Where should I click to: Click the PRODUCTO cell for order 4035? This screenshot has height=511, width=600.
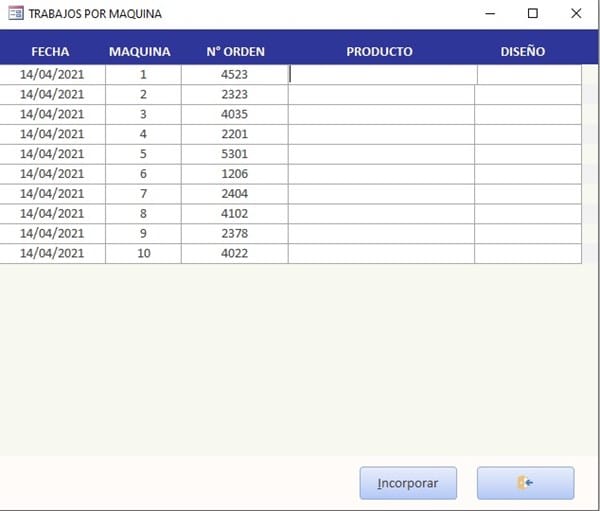(x=381, y=114)
